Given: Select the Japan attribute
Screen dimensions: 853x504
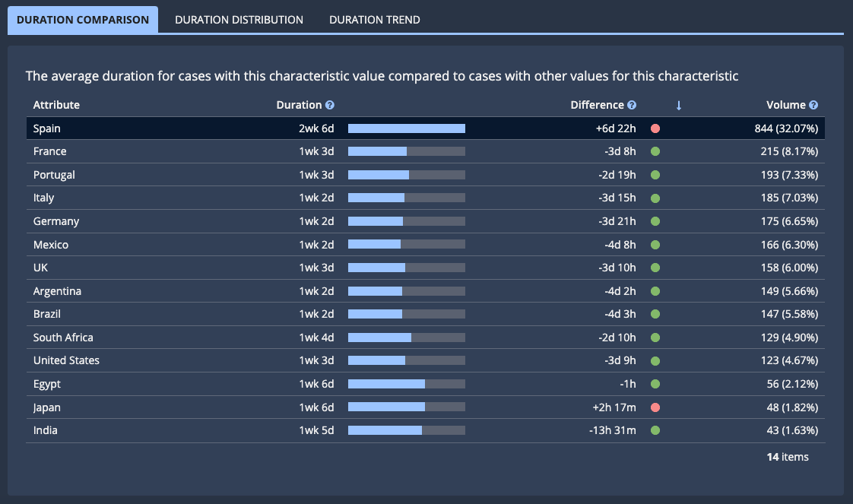Looking at the screenshot, I should click(x=47, y=407).
